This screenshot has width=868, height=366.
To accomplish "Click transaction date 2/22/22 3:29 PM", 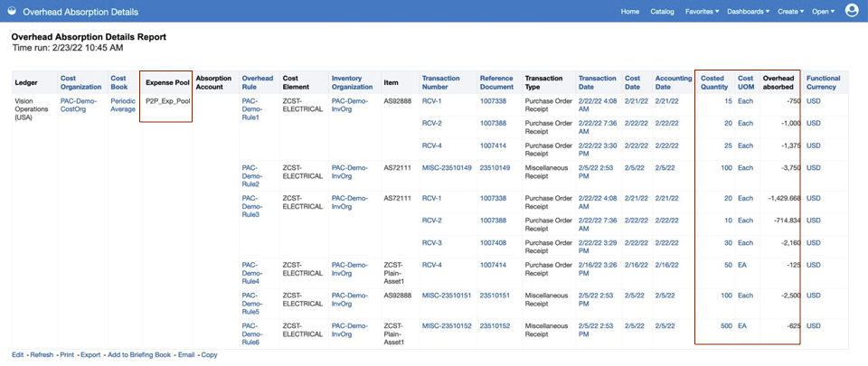I will point(597,247).
